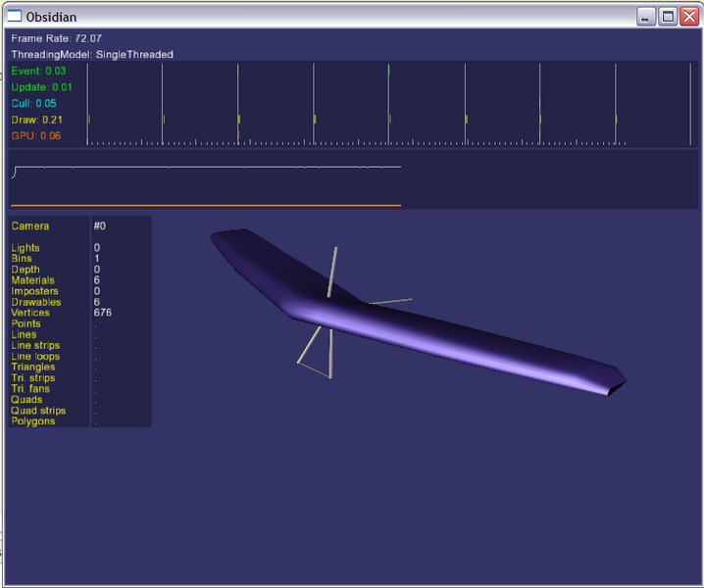Minimize the Obsidian window
The image size is (704, 588).
[645, 17]
